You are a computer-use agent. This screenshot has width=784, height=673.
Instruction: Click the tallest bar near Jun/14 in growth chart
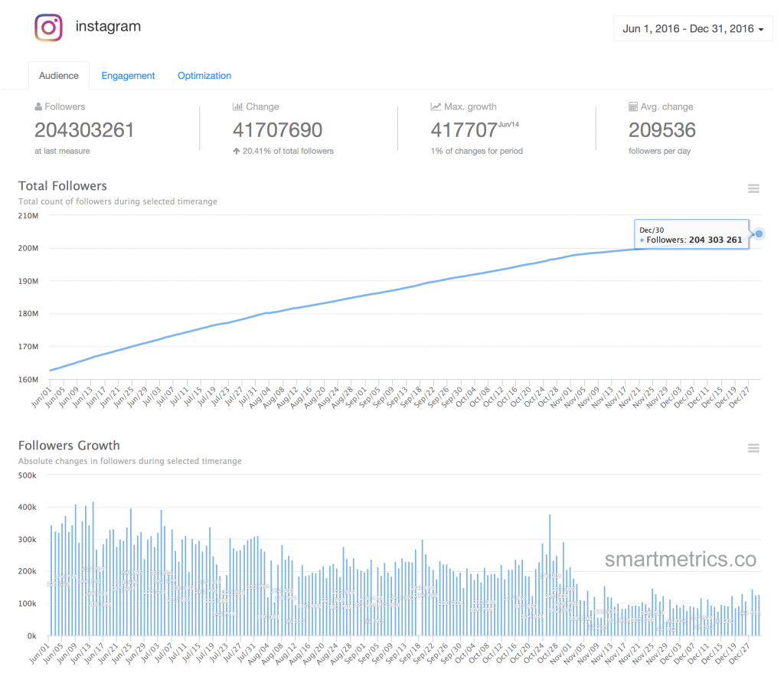point(93,569)
